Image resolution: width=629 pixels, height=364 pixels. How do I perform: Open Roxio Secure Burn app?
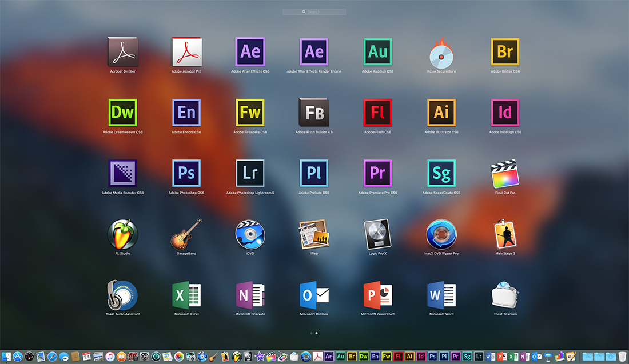(x=441, y=52)
